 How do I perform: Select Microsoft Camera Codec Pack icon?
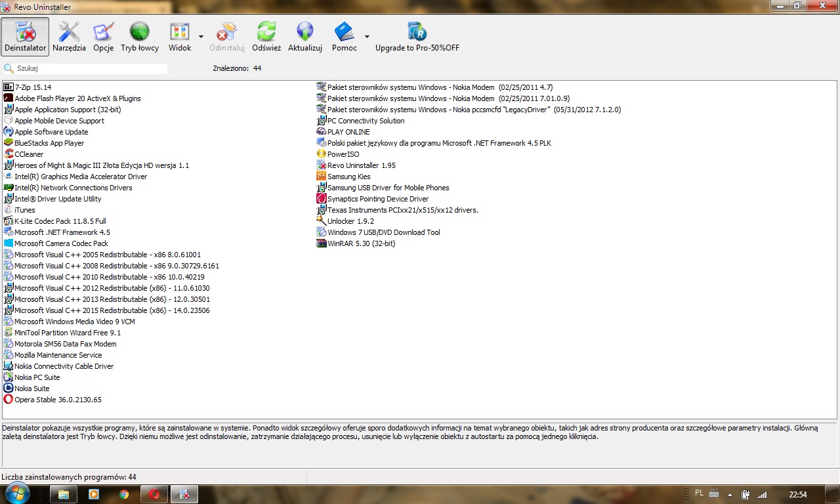click(9, 243)
